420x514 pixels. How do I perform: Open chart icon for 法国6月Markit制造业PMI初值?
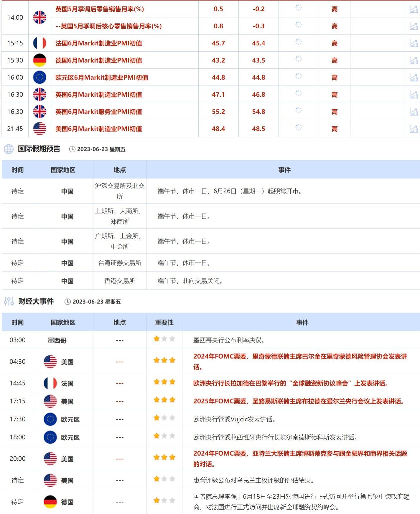[414, 43]
